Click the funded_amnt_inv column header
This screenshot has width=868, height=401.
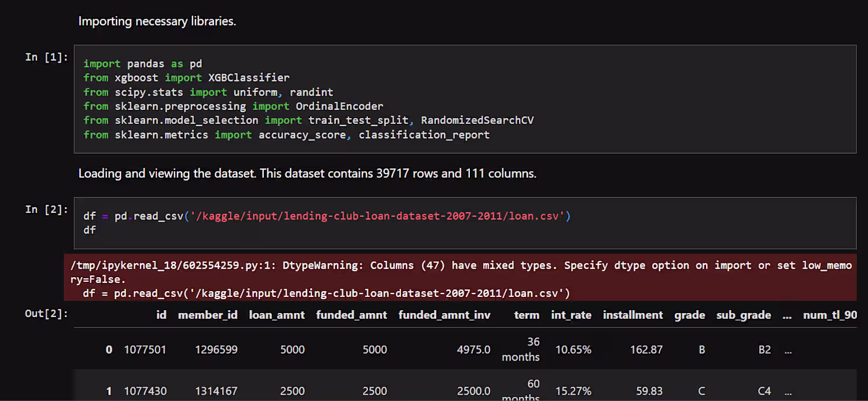pyautogui.click(x=444, y=315)
